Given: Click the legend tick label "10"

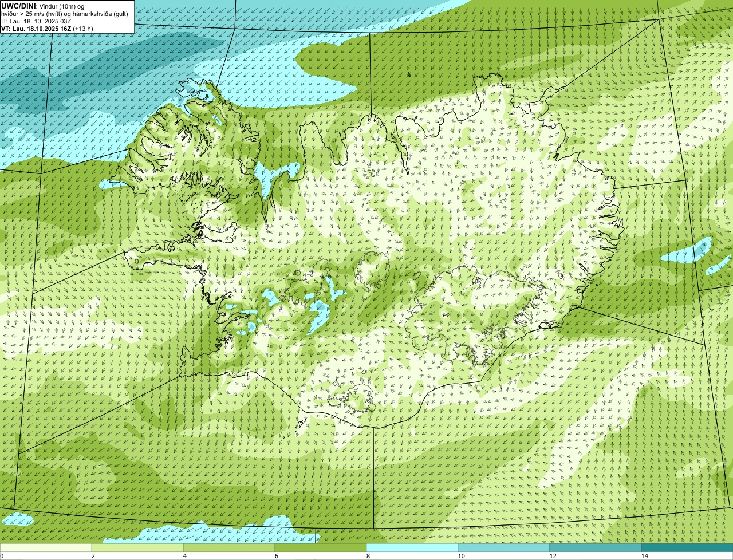Looking at the screenshot, I should pyautogui.click(x=461, y=556).
